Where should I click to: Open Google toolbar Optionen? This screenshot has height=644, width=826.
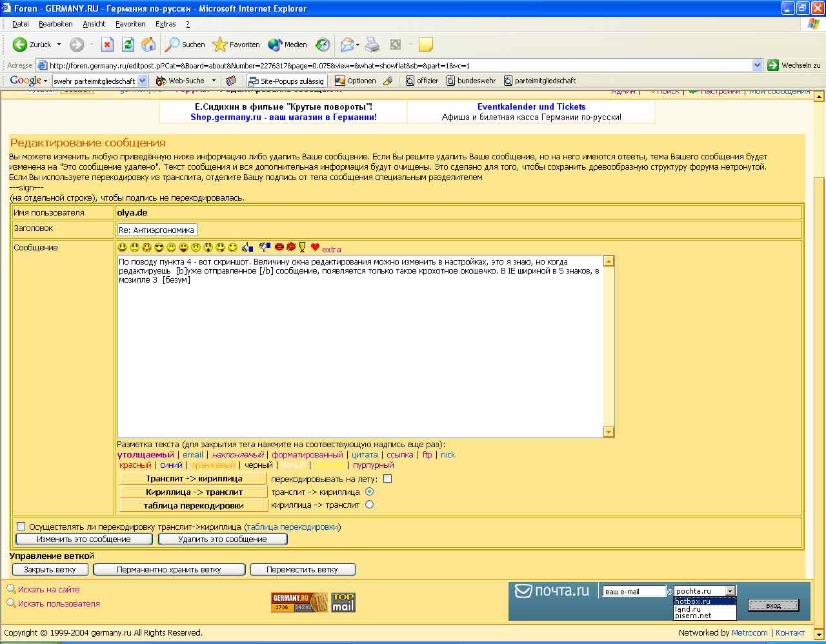[355, 81]
